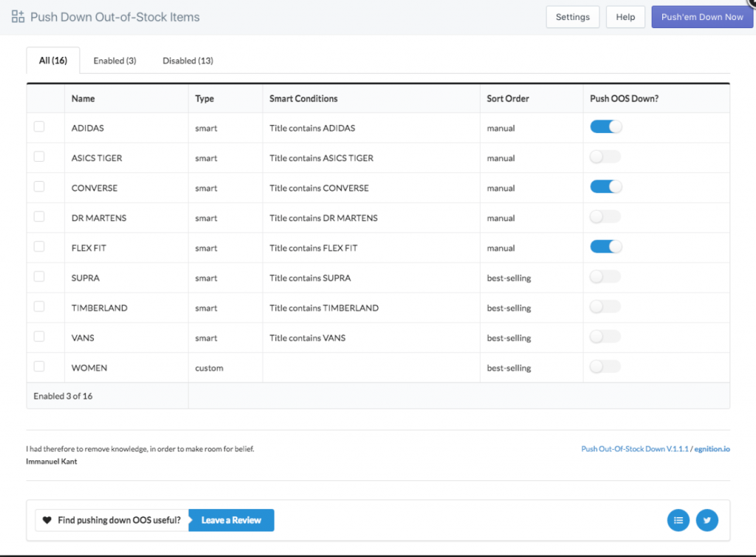Click the ADIDAS collection name
Image resolution: width=756 pixels, height=557 pixels.
point(88,128)
